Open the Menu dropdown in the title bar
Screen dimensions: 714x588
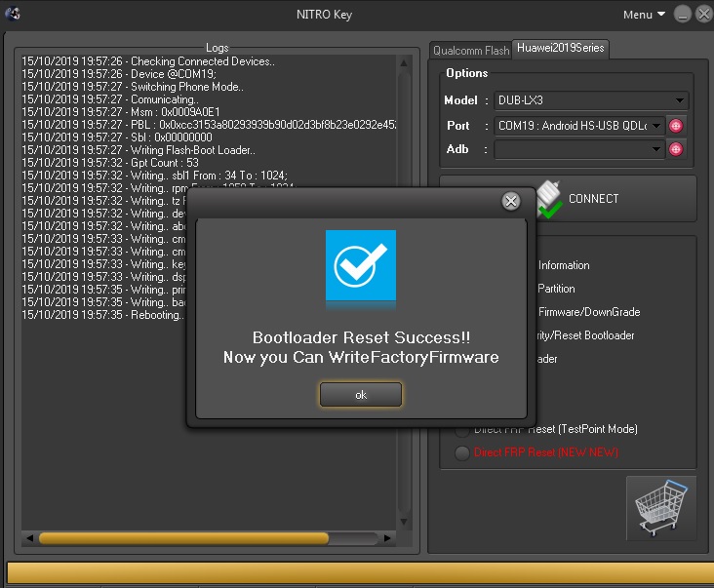[x=644, y=15]
